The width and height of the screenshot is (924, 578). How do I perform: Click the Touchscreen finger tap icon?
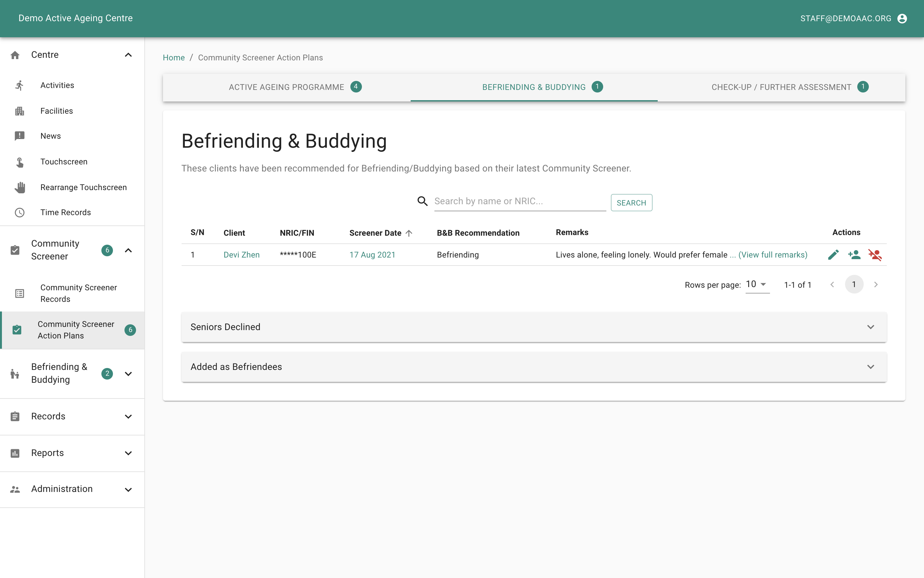pyautogui.click(x=20, y=162)
